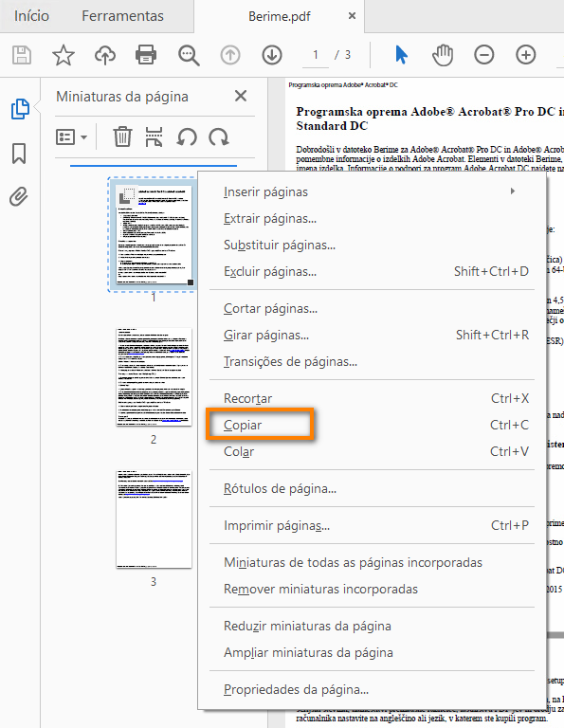Viewport: 564px width, 728px height.
Task: Switch to the Início tab
Action: click(31, 16)
